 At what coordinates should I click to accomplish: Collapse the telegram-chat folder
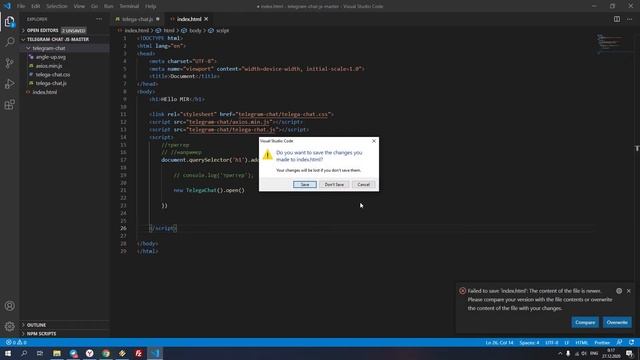tap(49, 48)
